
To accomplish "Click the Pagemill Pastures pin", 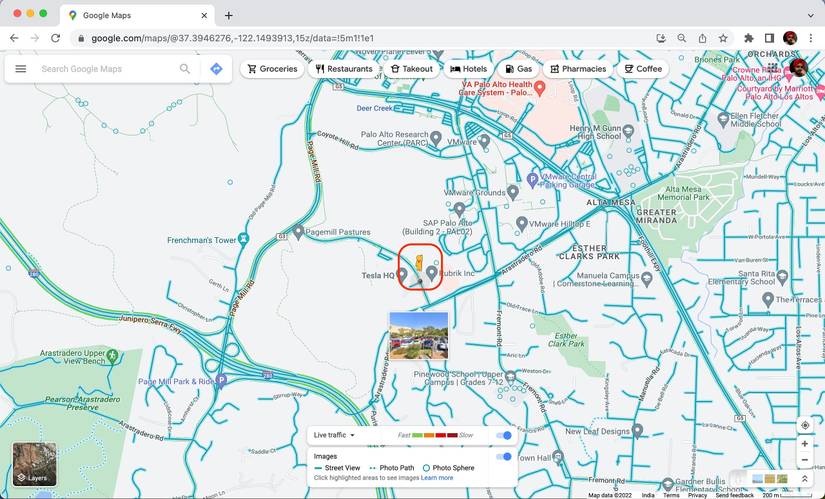I will 298,231.
